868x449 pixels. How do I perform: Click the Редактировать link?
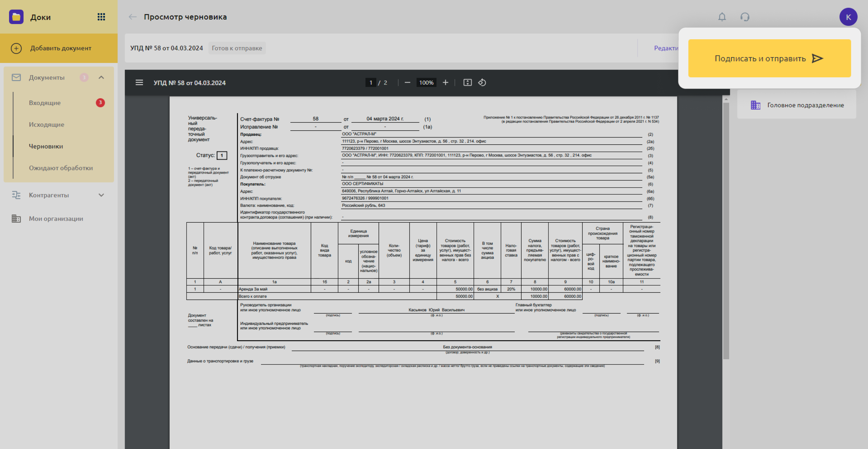click(666, 48)
